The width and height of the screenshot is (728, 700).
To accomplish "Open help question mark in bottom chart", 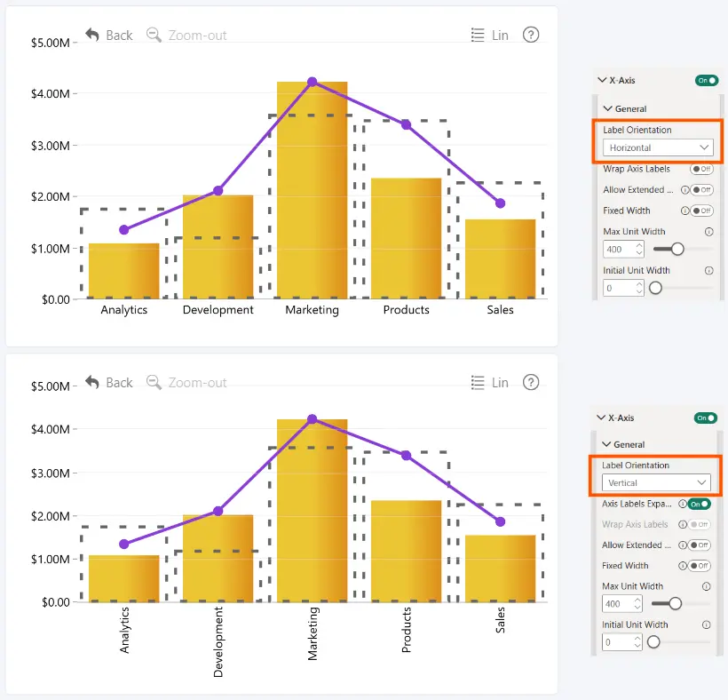I will (x=531, y=382).
